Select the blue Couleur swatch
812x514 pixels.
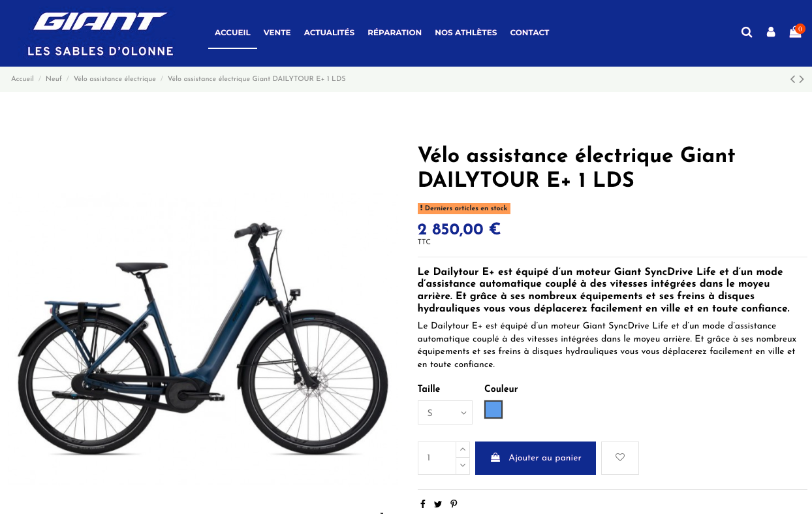pyautogui.click(x=493, y=410)
